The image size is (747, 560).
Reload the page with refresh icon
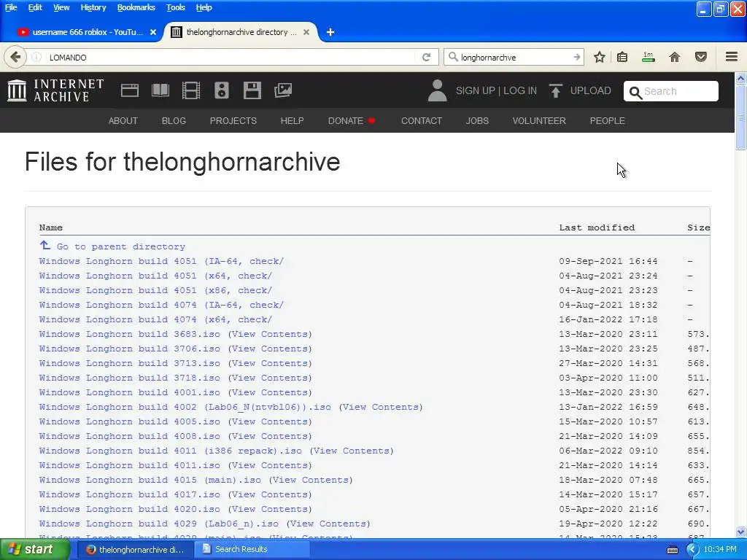point(426,57)
